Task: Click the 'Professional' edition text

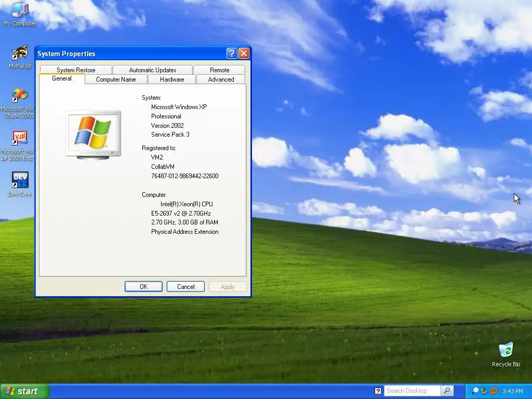Action: click(x=166, y=116)
